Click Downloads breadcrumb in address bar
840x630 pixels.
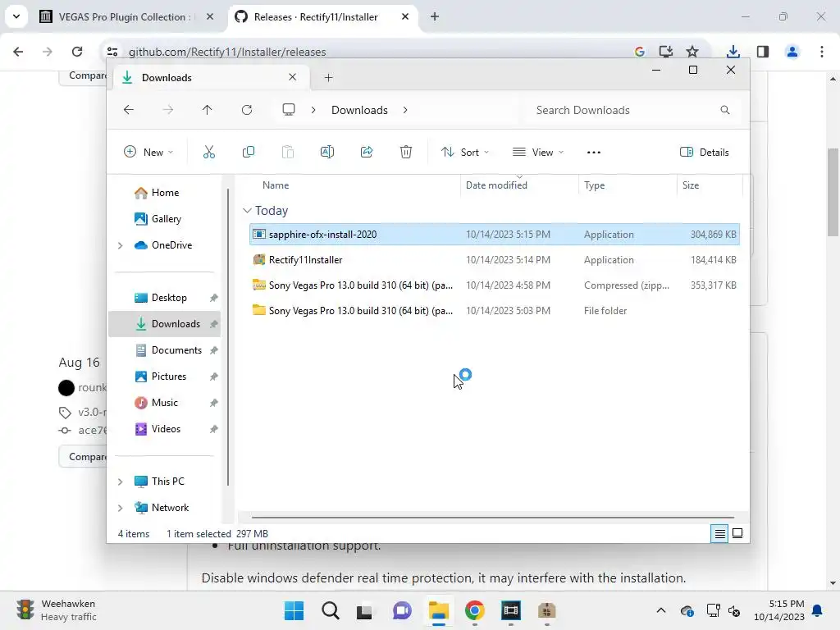pos(359,110)
